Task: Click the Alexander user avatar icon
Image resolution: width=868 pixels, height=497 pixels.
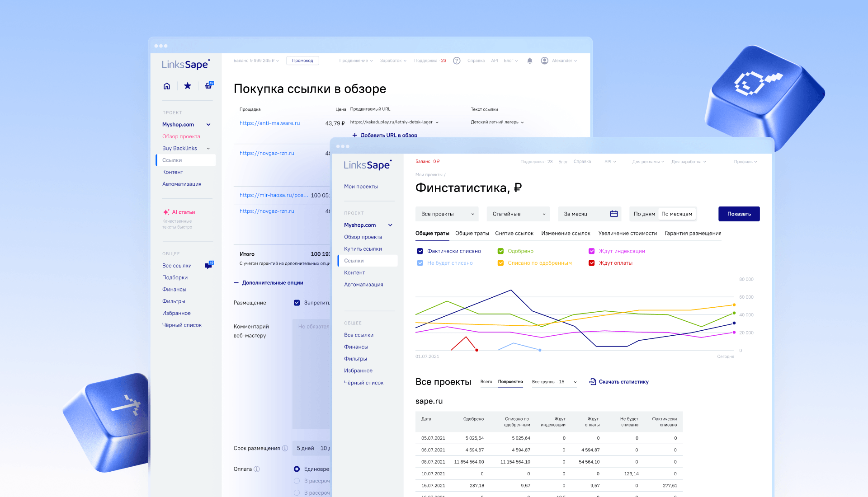Action: point(544,61)
